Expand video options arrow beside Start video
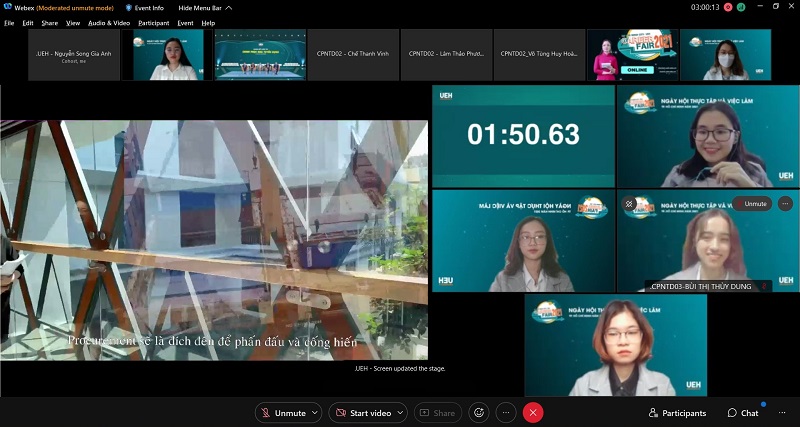The height and width of the screenshot is (427, 800). 401,413
